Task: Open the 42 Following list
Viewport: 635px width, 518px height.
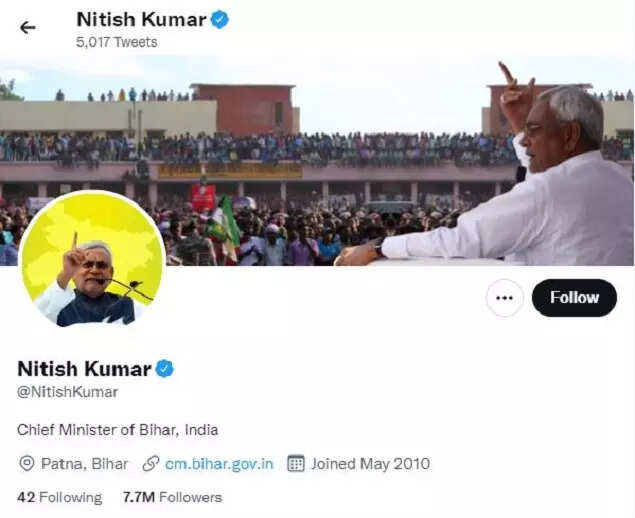Action: tap(60, 497)
